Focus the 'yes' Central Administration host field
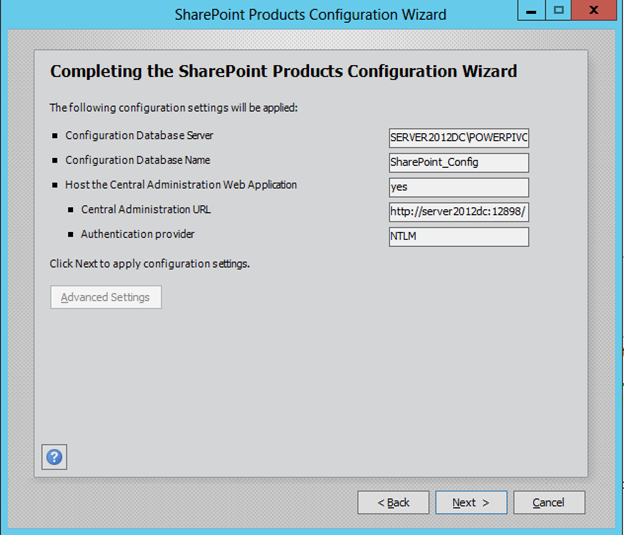This screenshot has height=535, width=624. [459, 187]
